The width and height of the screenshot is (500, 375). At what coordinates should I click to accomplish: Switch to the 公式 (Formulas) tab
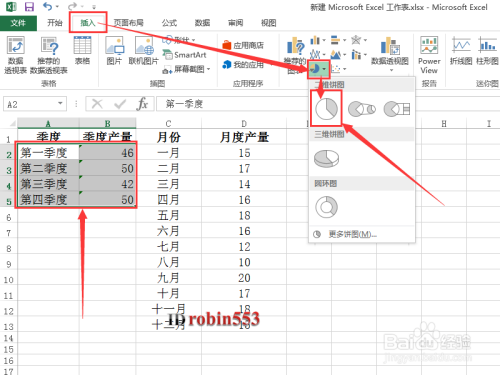(x=169, y=23)
